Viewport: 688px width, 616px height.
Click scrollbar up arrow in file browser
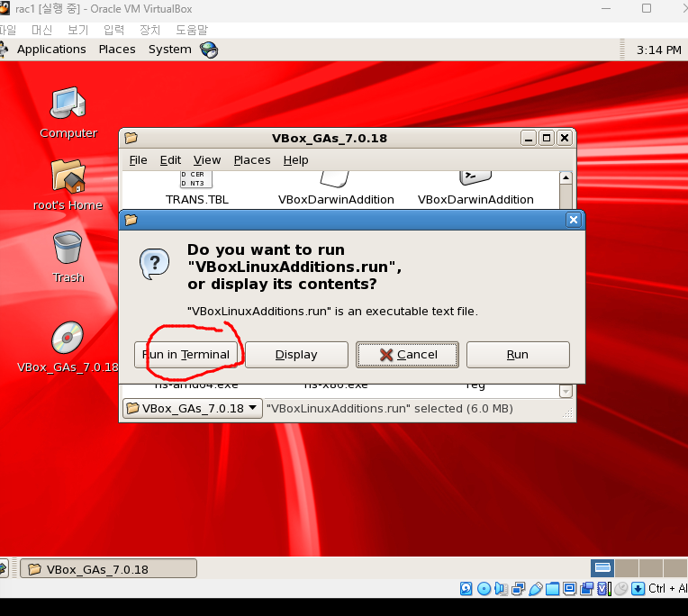coord(566,177)
